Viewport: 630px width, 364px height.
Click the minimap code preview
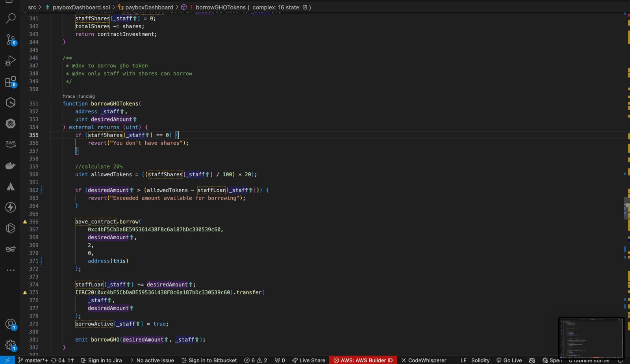tap(591, 338)
